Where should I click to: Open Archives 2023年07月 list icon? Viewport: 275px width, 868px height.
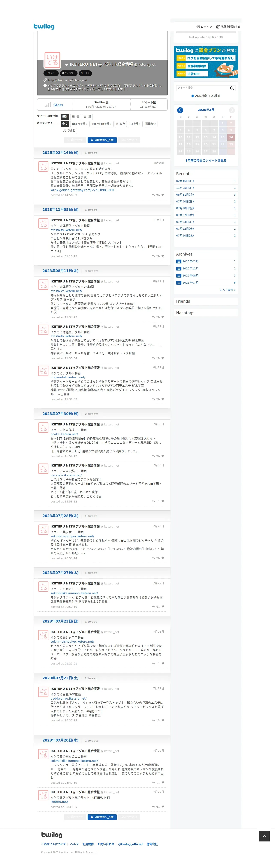pyautogui.click(x=179, y=283)
